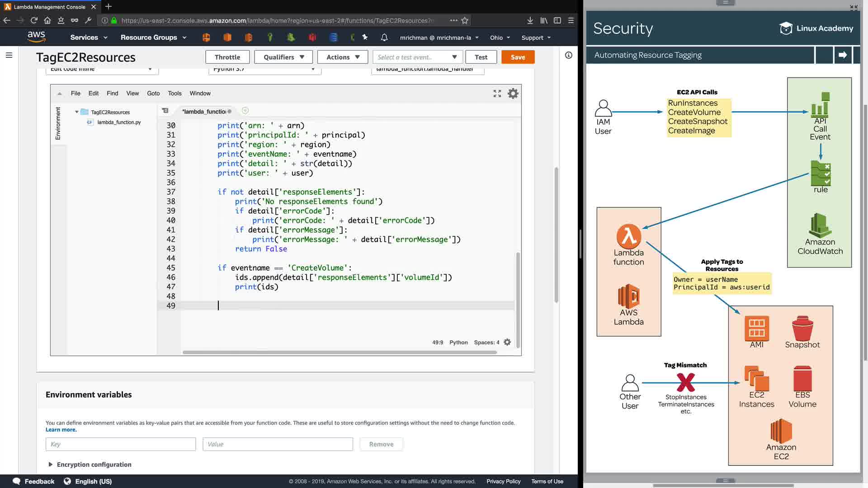This screenshot has width=868, height=488.
Task: Click the AWS logo home icon
Action: pos(36,37)
